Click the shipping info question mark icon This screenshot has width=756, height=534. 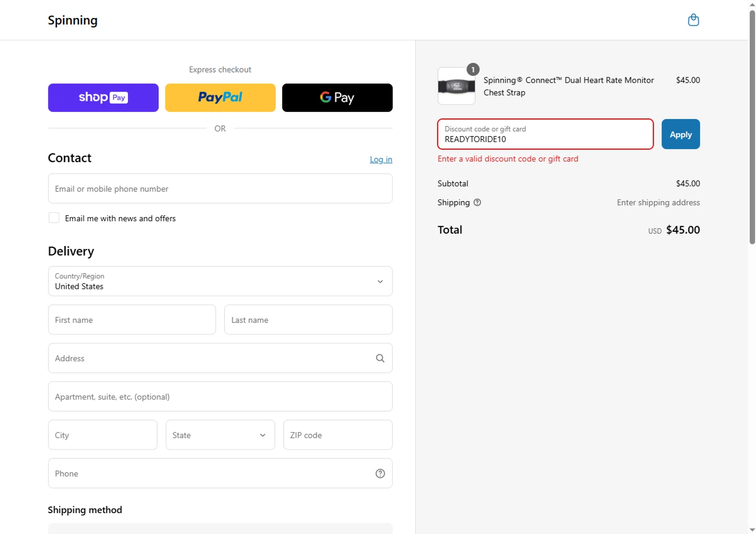[477, 203]
